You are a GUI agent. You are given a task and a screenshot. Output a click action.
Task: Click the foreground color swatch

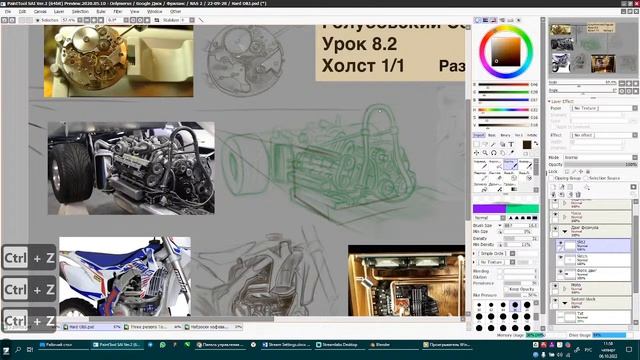pos(527,144)
